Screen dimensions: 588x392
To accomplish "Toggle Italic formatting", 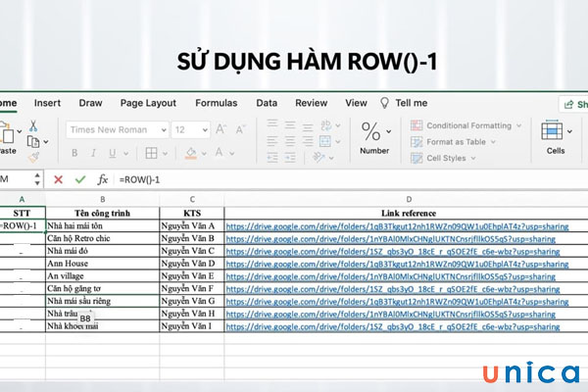I will [93, 153].
